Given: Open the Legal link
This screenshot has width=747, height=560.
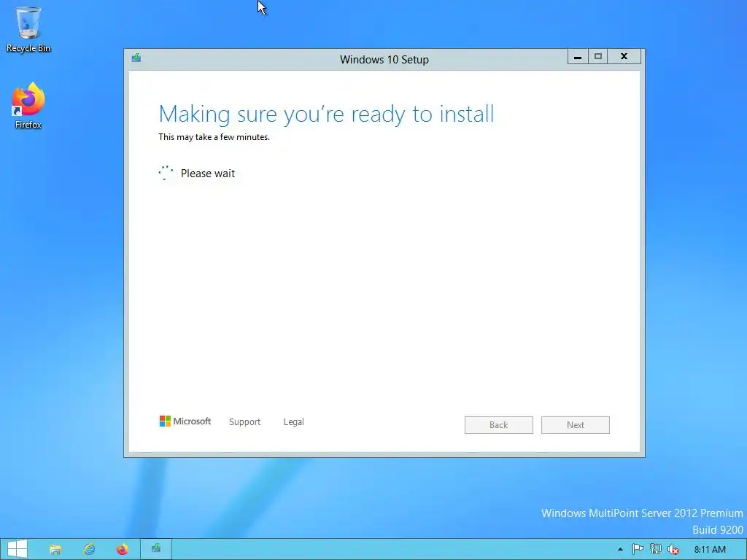Looking at the screenshot, I should tap(293, 422).
